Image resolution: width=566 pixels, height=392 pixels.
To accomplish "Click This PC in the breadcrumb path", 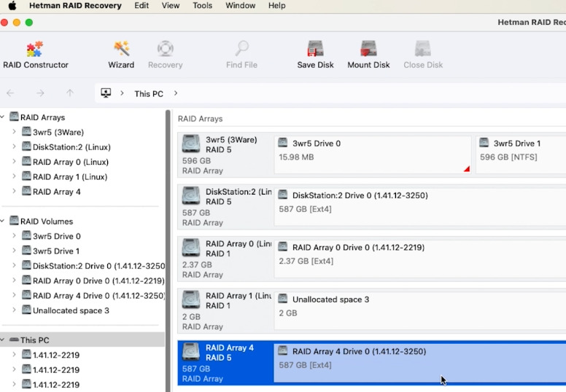I will [x=149, y=94].
